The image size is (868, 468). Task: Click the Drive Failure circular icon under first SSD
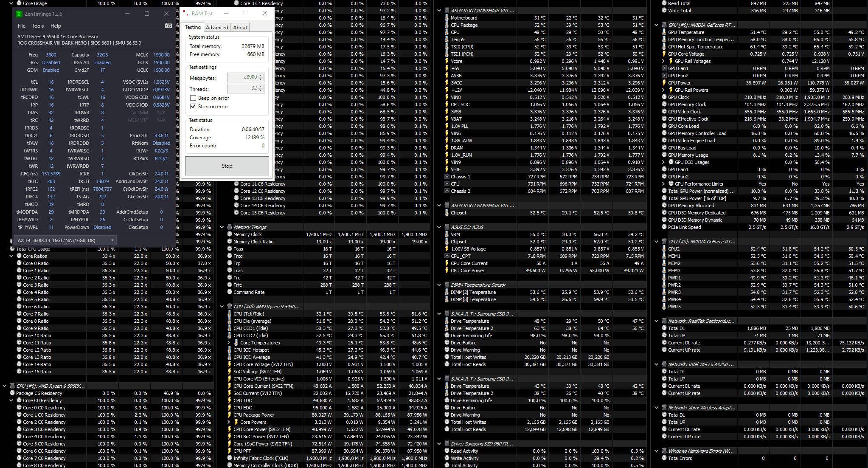(x=447, y=343)
